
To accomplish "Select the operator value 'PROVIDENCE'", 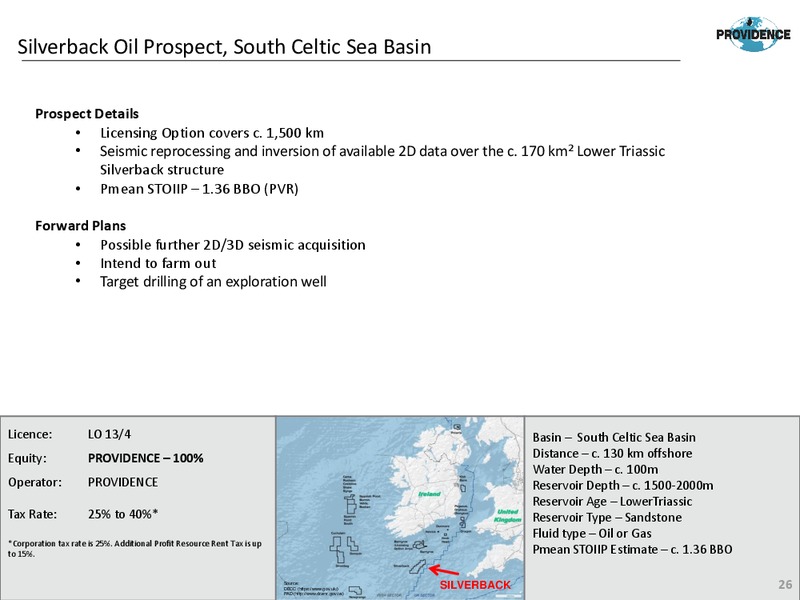I will pyautogui.click(x=123, y=482).
